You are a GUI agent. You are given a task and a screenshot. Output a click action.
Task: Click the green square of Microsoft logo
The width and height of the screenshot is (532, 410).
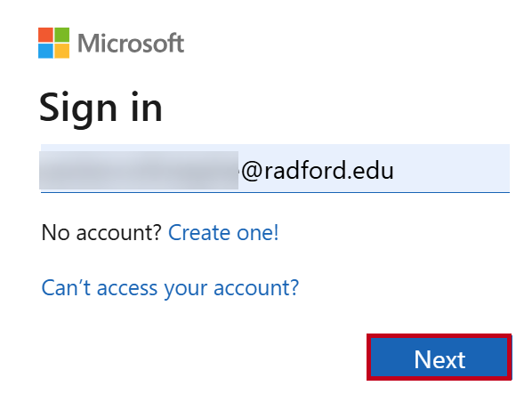coord(62,35)
